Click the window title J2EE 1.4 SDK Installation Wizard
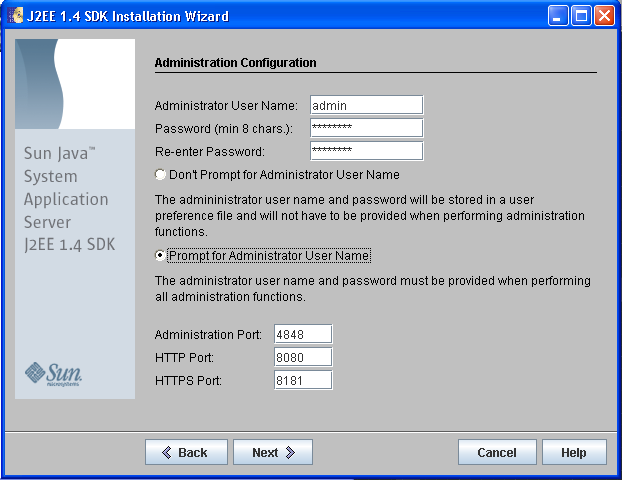The width and height of the screenshot is (622, 480). coord(128,16)
